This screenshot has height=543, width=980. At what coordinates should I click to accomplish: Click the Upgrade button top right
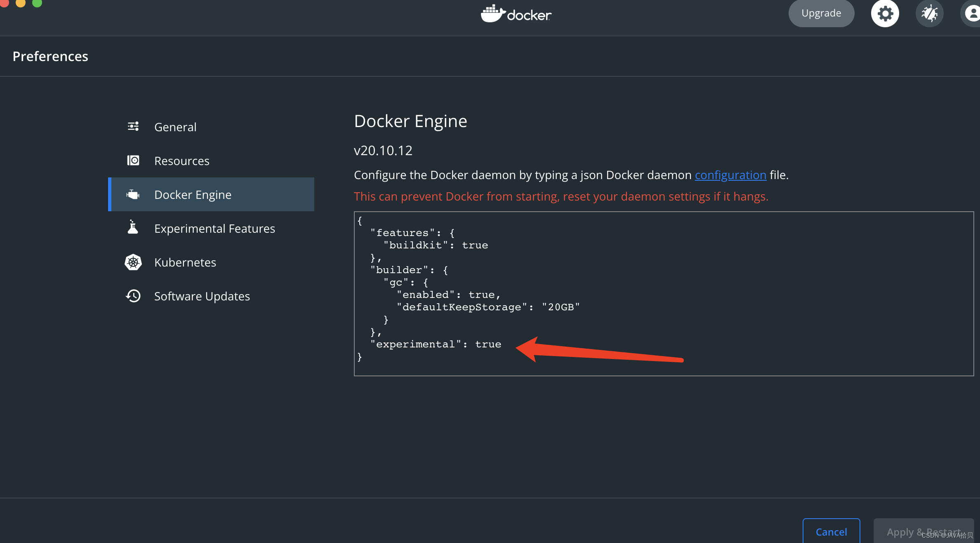822,12
